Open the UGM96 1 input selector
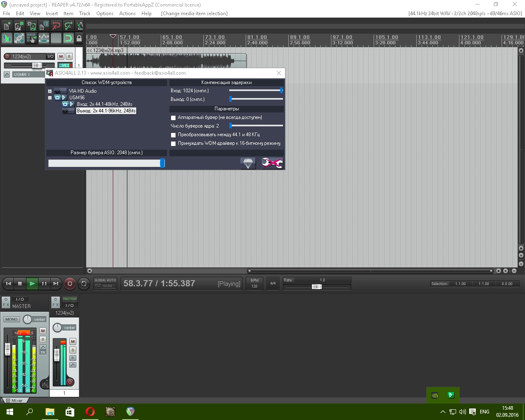 click(28, 74)
